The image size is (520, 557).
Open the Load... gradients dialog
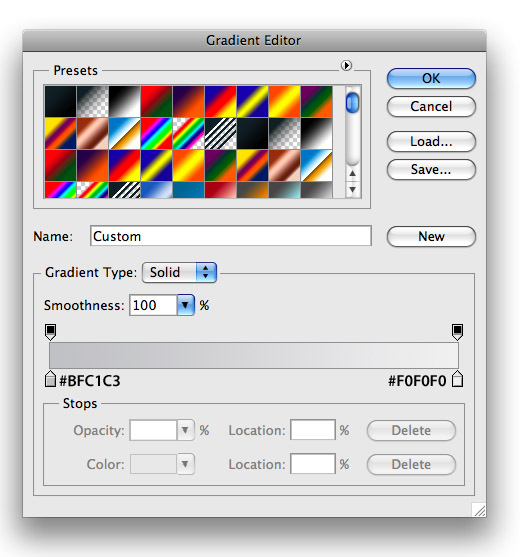click(x=431, y=141)
